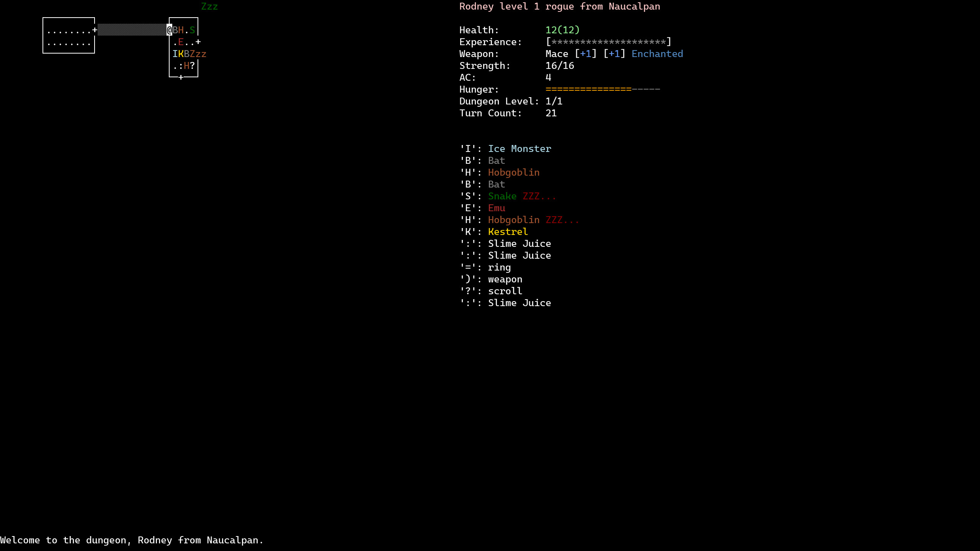Click the Hobgoblin 'H' glyph near the player
This screenshot has width=980, height=551.
(181, 29)
